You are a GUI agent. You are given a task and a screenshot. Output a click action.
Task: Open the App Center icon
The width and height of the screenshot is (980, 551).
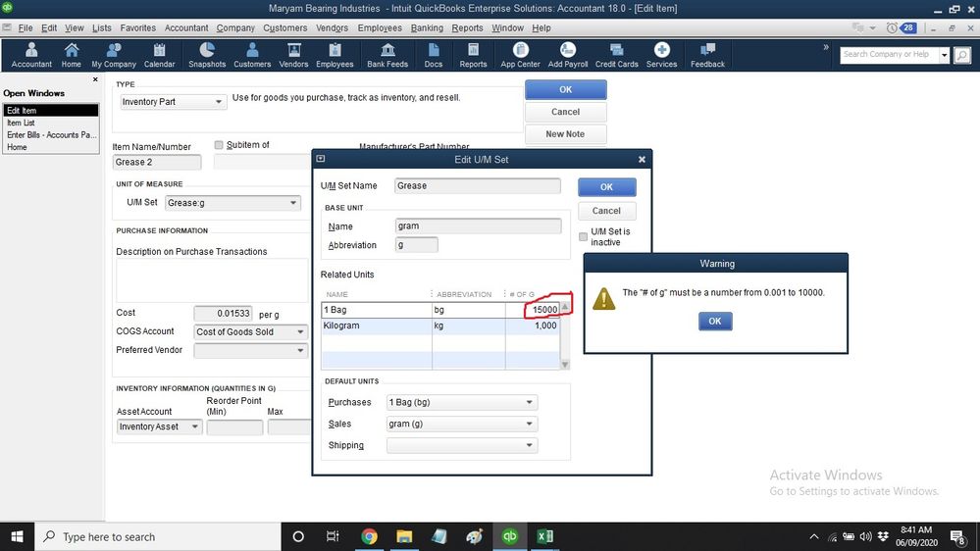tap(520, 55)
